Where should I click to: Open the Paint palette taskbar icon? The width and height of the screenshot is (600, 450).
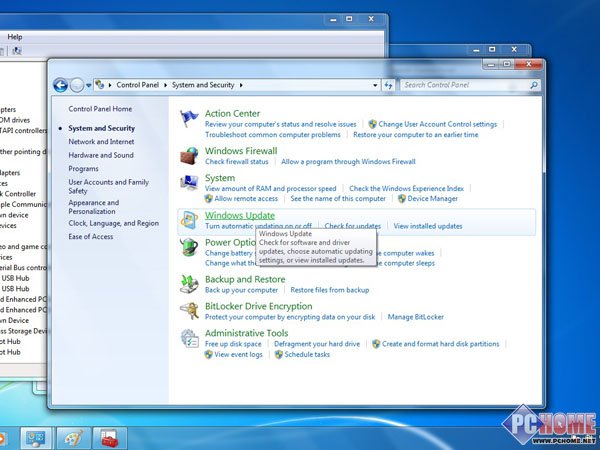[x=73, y=438]
